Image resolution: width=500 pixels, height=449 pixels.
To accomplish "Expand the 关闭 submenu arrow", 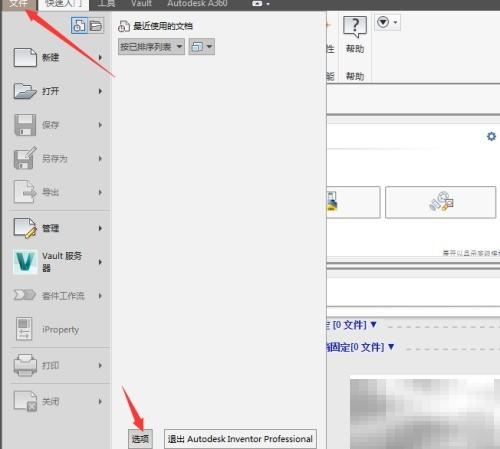I will click(100, 401).
